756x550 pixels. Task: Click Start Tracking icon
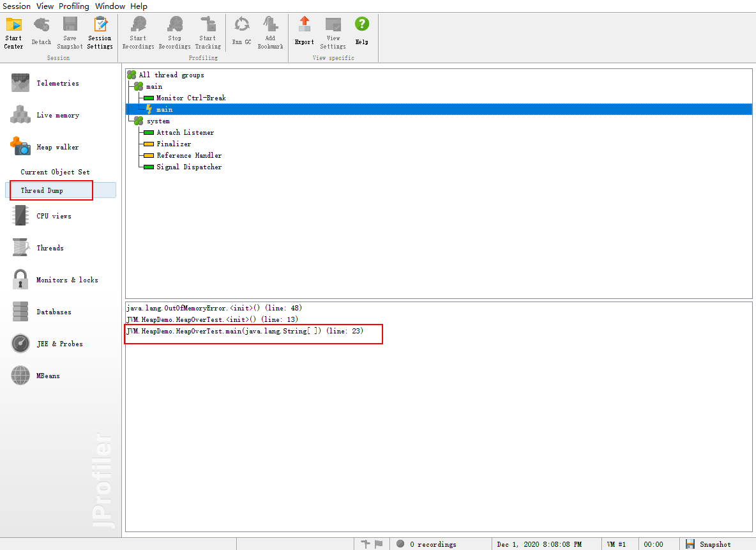208,24
